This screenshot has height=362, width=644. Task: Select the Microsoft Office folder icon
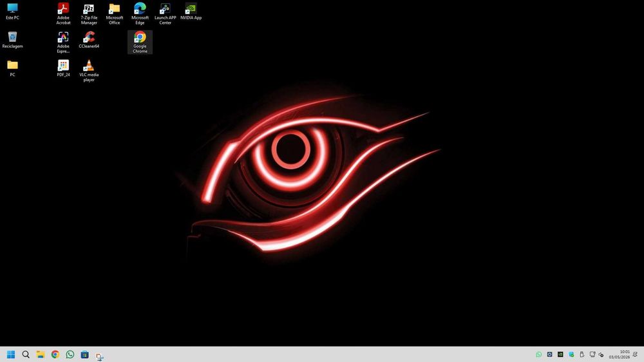coord(114,14)
